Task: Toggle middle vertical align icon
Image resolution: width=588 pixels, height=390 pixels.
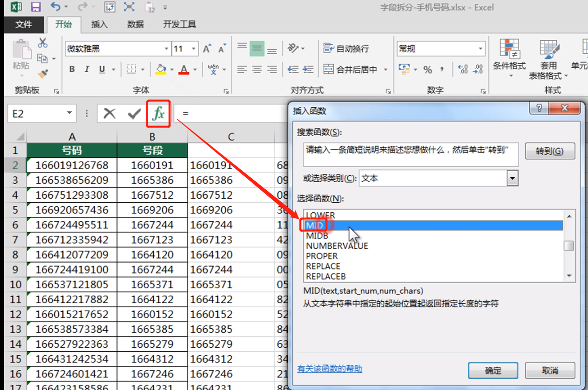Action: click(x=257, y=49)
